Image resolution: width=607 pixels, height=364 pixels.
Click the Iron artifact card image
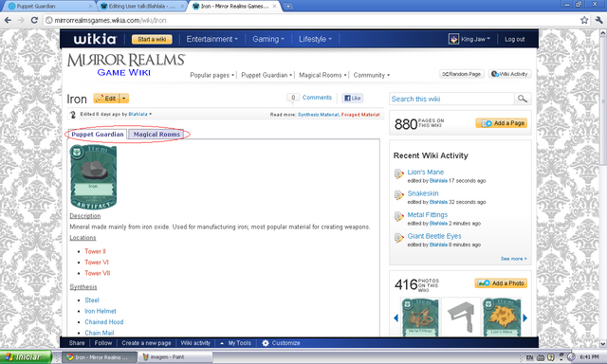(x=93, y=177)
